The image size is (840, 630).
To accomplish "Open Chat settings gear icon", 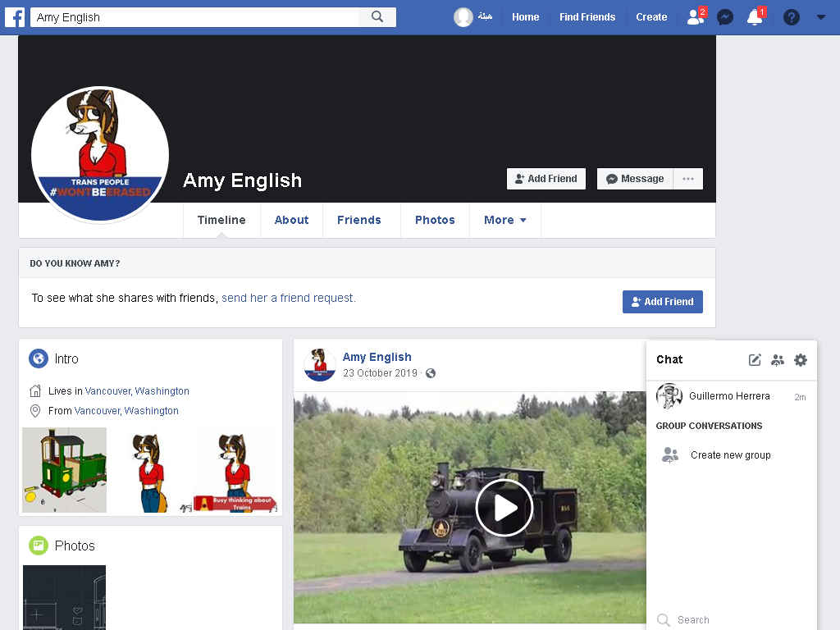I will [x=801, y=360].
